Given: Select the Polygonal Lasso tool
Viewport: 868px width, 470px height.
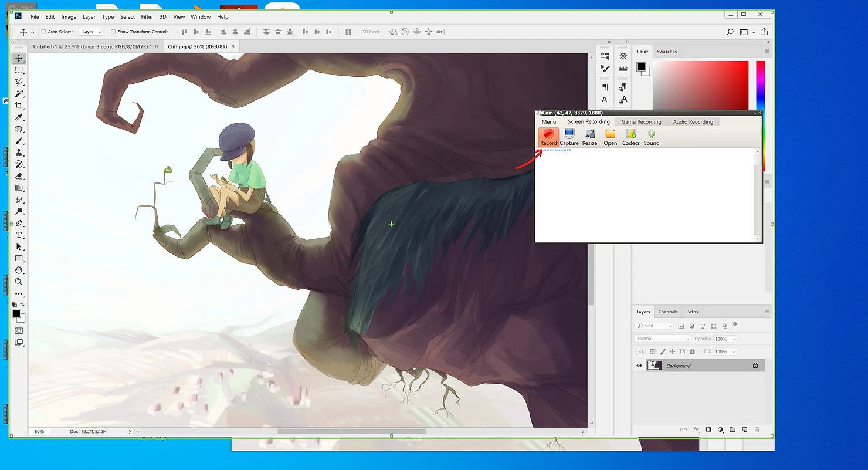Looking at the screenshot, I should pos(19,82).
